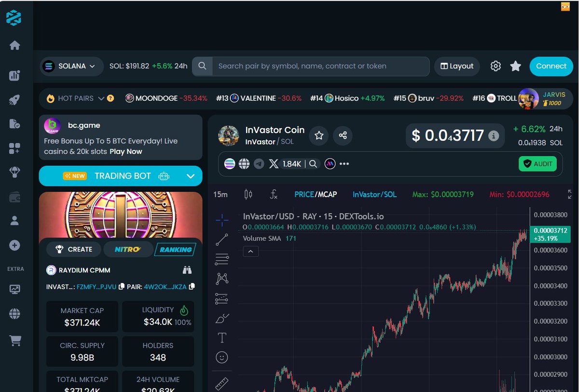This screenshot has width=579, height=392.
Task: Select the text annotation tool
Action: point(222,338)
